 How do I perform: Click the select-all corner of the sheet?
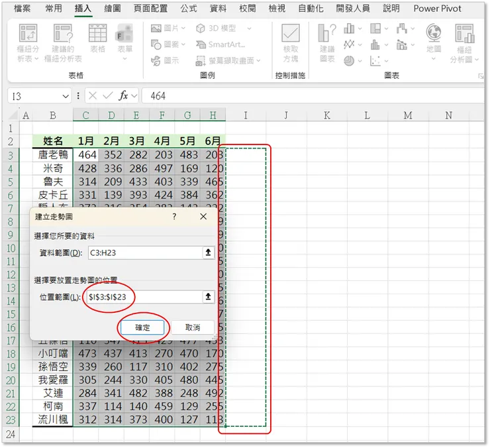[13, 115]
